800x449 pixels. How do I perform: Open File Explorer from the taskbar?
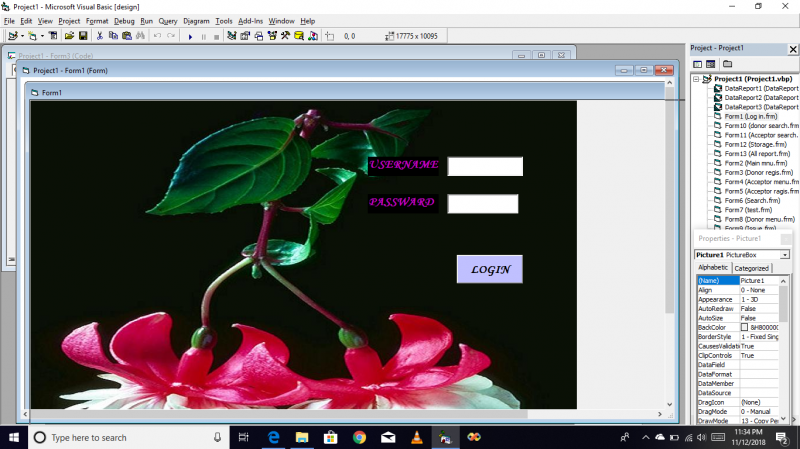pyautogui.click(x=302, y=437)
